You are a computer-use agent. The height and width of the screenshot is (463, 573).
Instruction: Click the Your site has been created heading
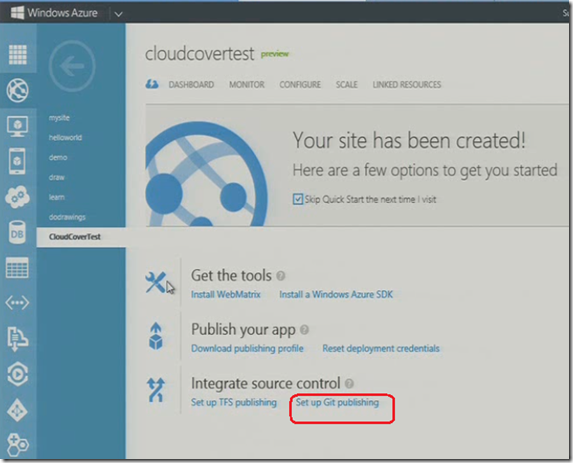409,140
